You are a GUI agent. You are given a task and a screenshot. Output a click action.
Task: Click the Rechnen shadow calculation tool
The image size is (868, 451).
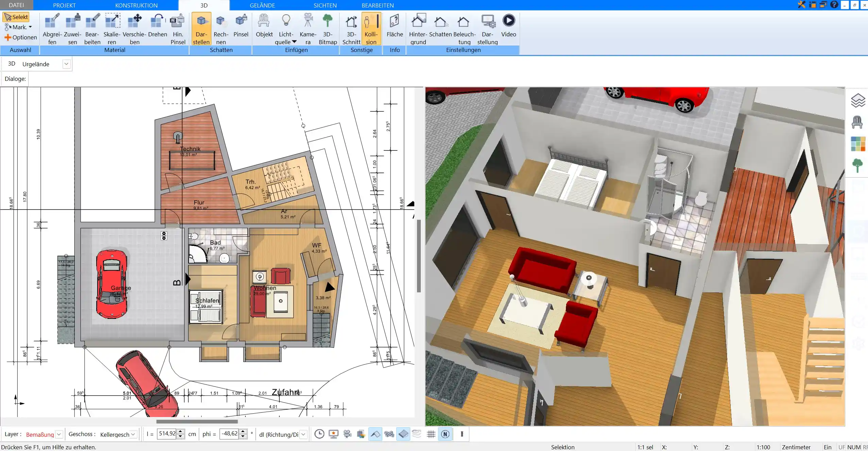pos(221,29)
